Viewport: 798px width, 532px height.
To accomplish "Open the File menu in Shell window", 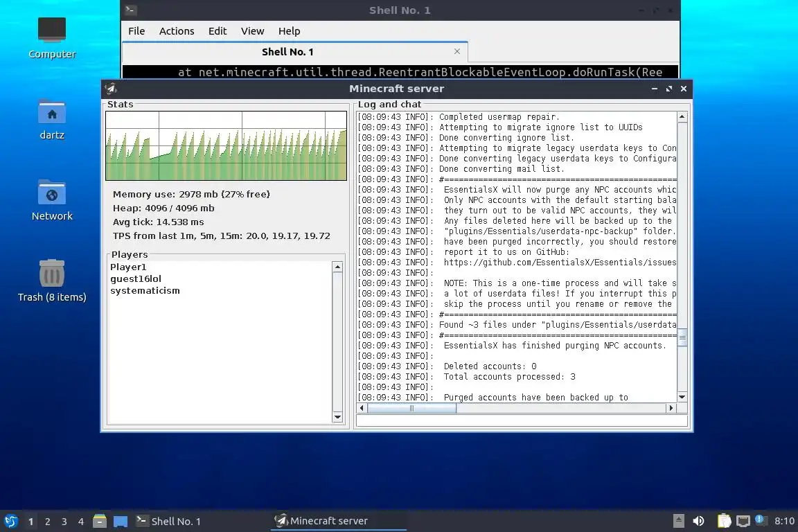I will [x=136, y=31].
